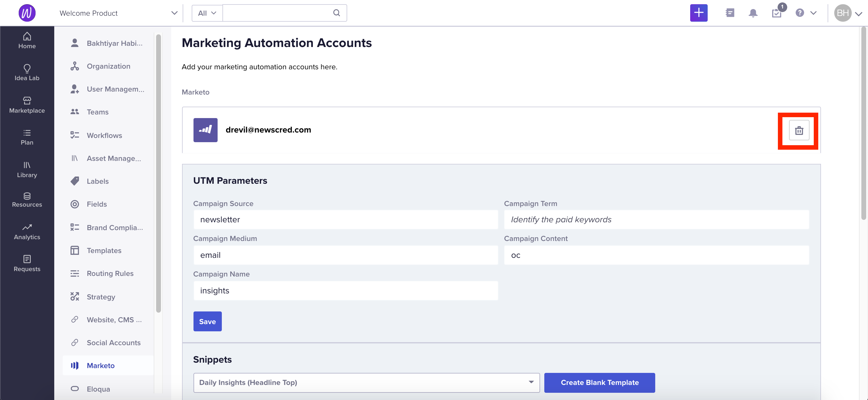Click the Campaign Name field
The width and height of the screenshot is (868, 400).
(x=346, y=291)
